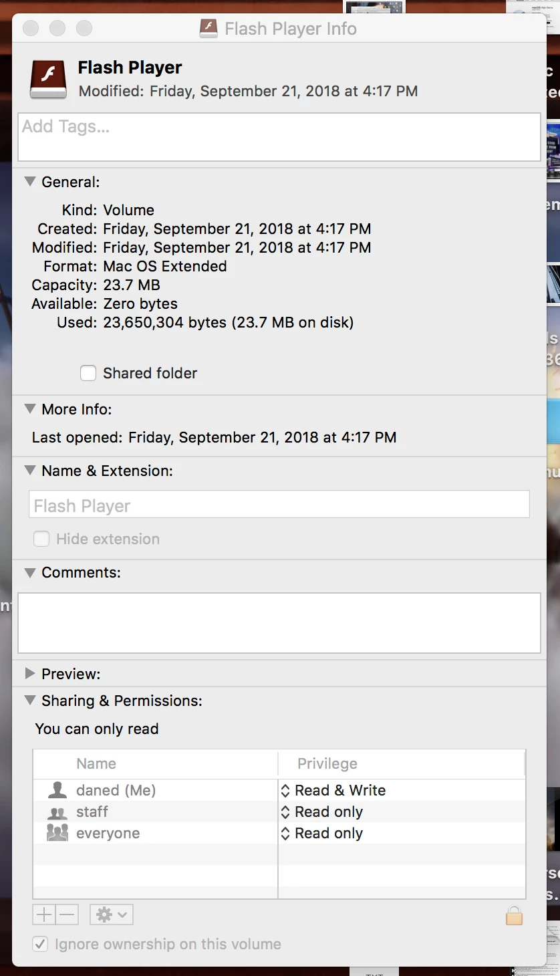Select the daned (Me) user icon
This screenshot has width=560, height=976.
tap(57, 790)
